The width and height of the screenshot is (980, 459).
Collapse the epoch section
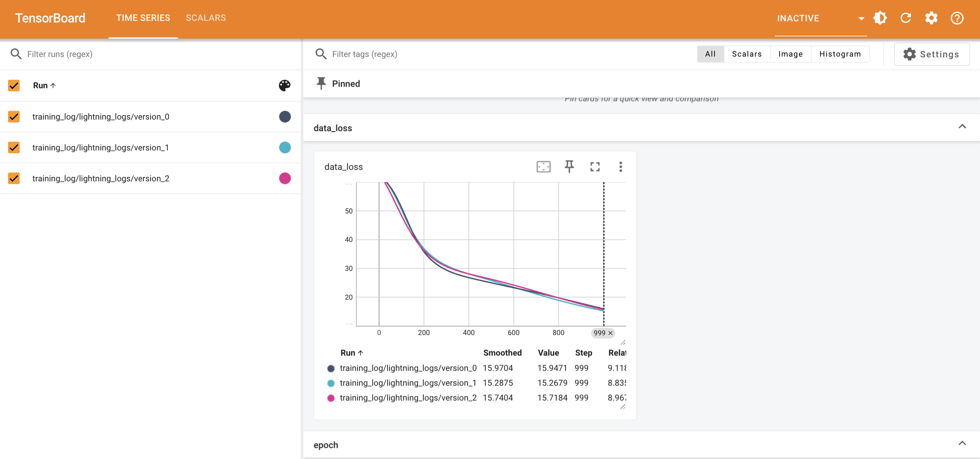click(962, 444)
